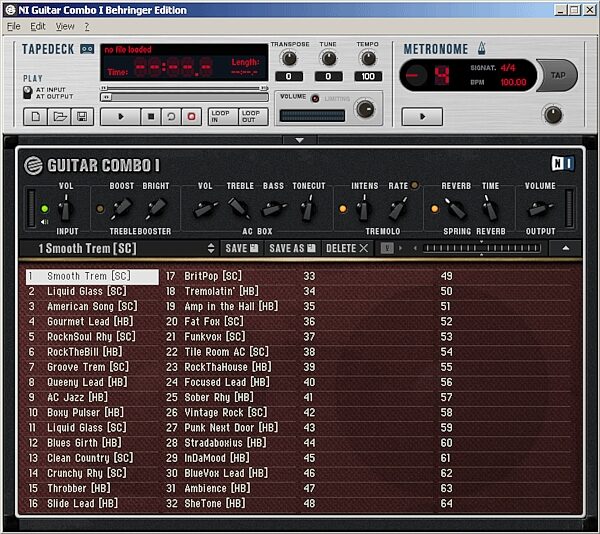Start Tapedeck playback with the play button
Image resolution: width=600 pixels, height=534 pixels.
coord(120,117)
